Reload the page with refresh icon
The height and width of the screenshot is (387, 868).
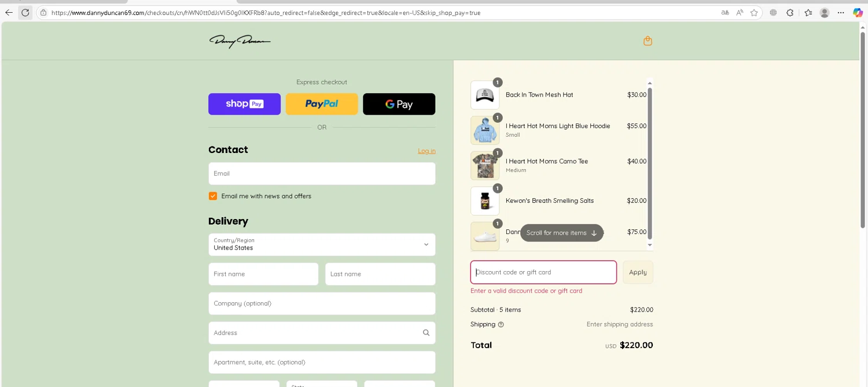point(25,12)
